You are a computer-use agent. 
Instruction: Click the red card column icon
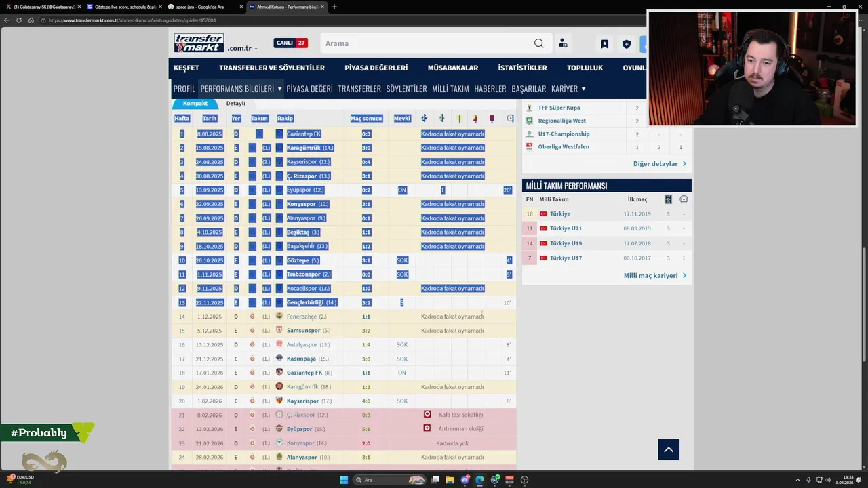coord(492,119)
